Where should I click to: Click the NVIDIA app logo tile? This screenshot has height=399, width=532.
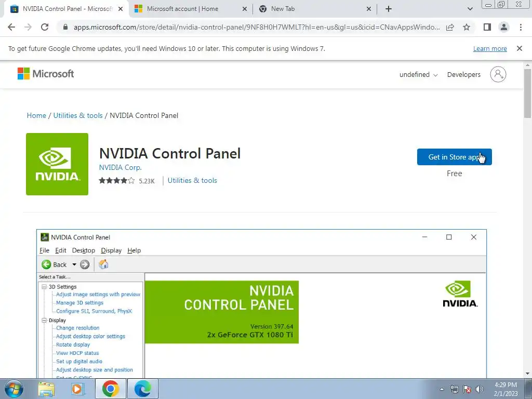57,164
